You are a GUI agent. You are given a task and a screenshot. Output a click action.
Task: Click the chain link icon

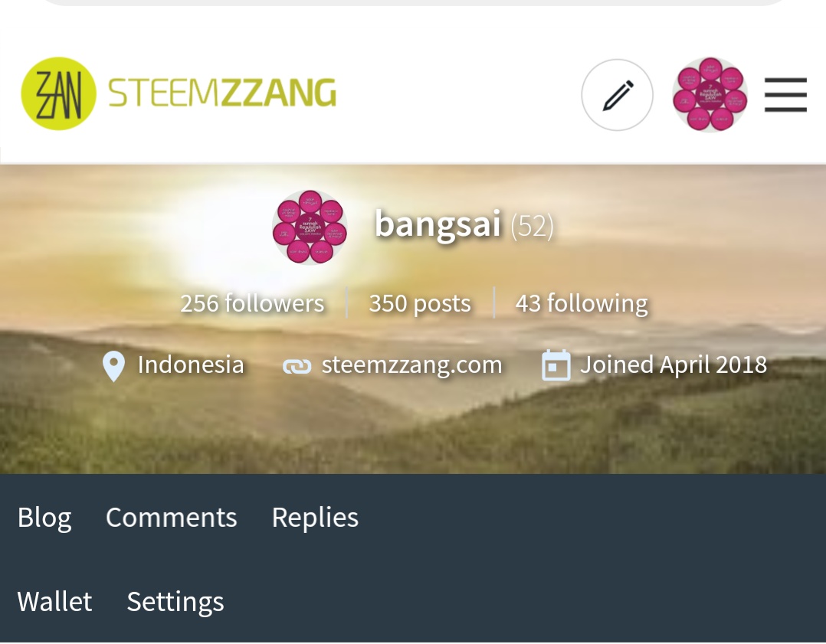(297, 366)
